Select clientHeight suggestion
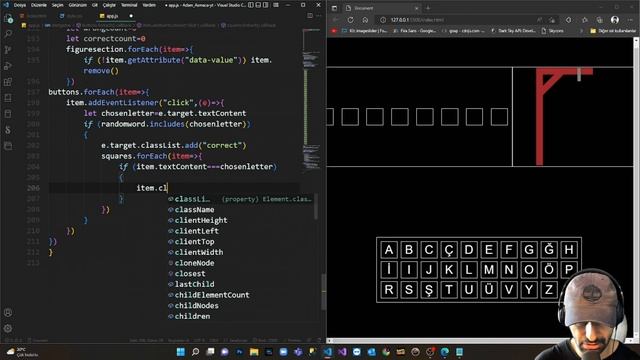Viewport: 640px width, 360px height. [x=241, y=220]
